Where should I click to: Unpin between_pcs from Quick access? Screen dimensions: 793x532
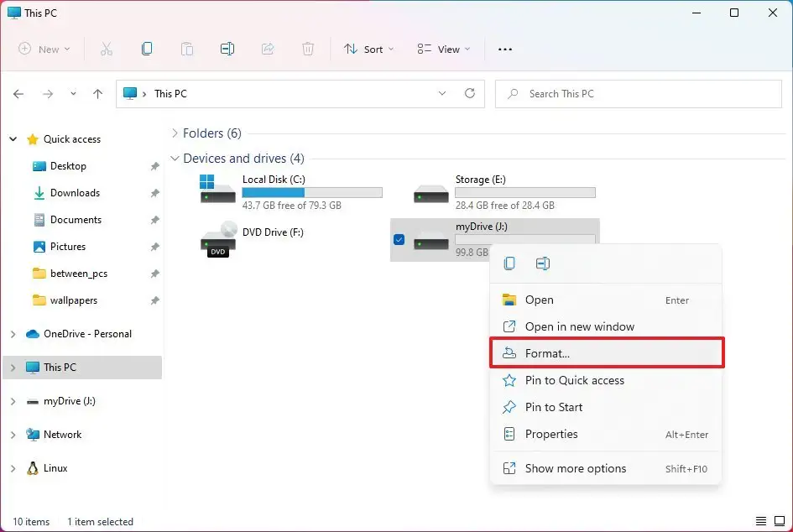[154, 274]
